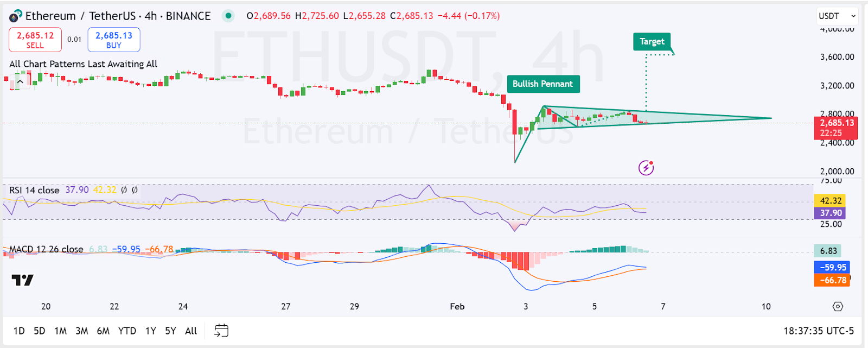Select the YTD time range

[x=127, y=331]
